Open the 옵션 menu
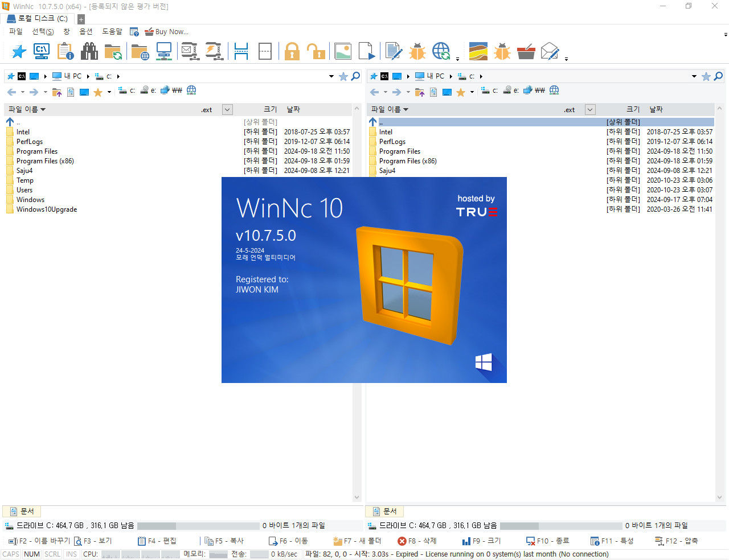 tap(86, 32)
